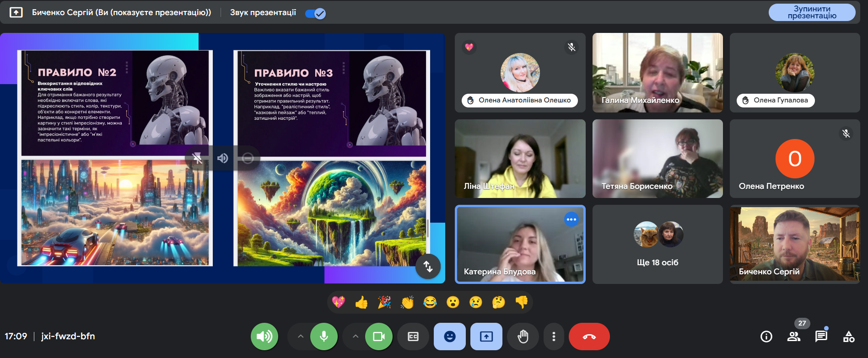Expand microphone audio settings chevron
The height and width of the screenshot is (358, 868).
point(301,337)
